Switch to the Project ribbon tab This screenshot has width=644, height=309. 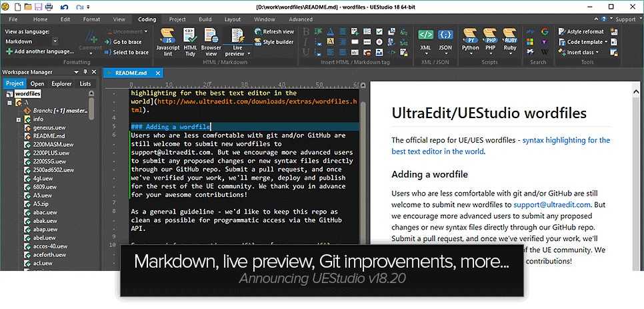point(177,19)
